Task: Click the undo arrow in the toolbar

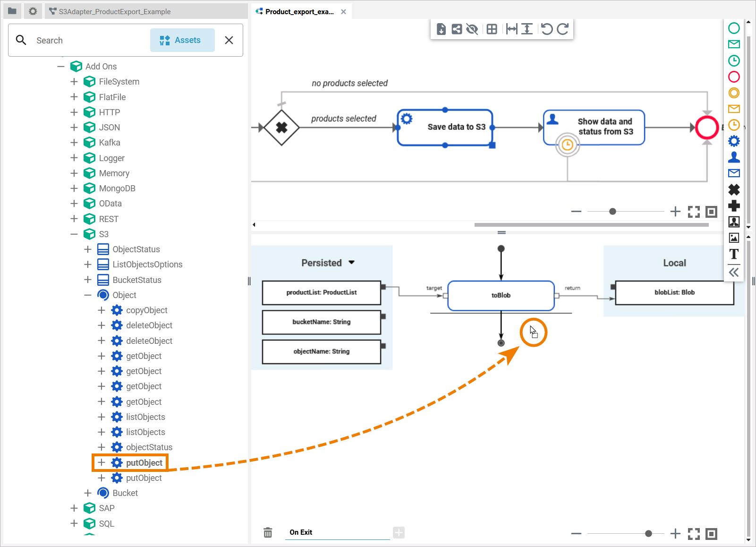Action: click(546, 29)
